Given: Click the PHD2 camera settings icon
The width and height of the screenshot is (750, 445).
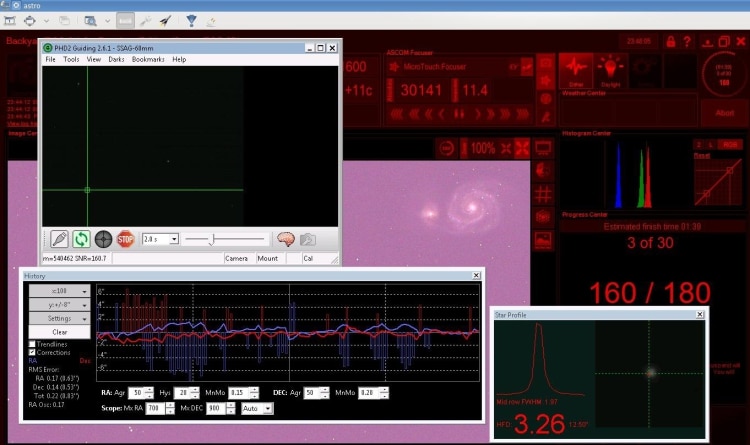Looking at the screenshot, I should (x=308, y=239).
